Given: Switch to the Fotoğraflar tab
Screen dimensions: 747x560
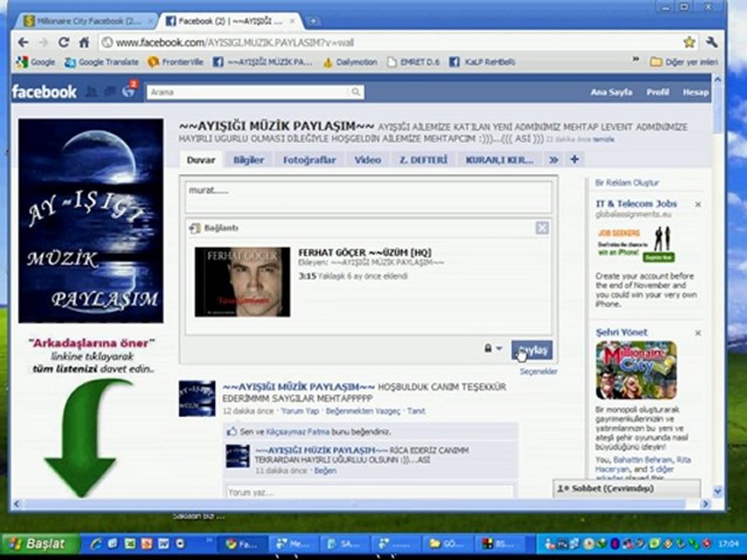Looking at the screenshot, I should [x=309, y=160].
